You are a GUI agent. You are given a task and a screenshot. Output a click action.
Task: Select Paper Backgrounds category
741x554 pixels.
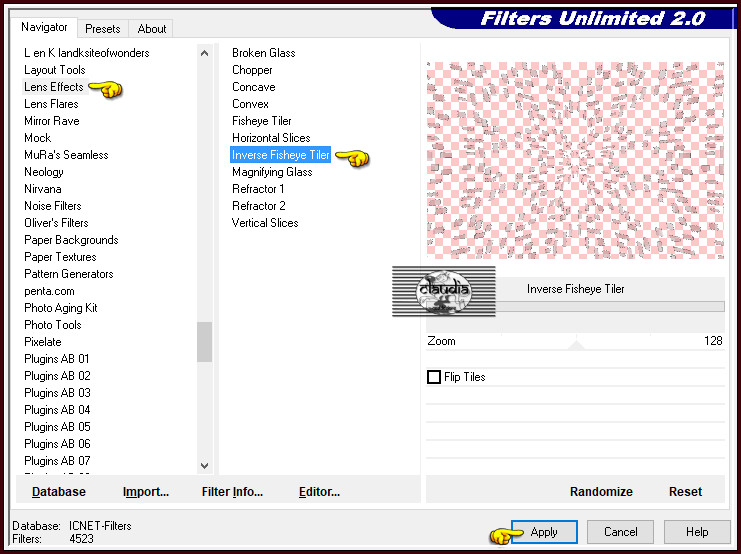71,240
